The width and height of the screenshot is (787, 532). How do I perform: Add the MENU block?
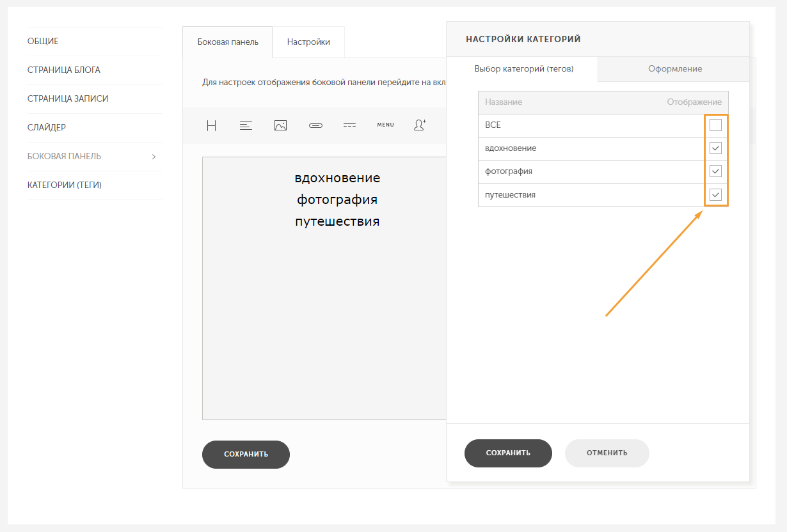(385, 125)
